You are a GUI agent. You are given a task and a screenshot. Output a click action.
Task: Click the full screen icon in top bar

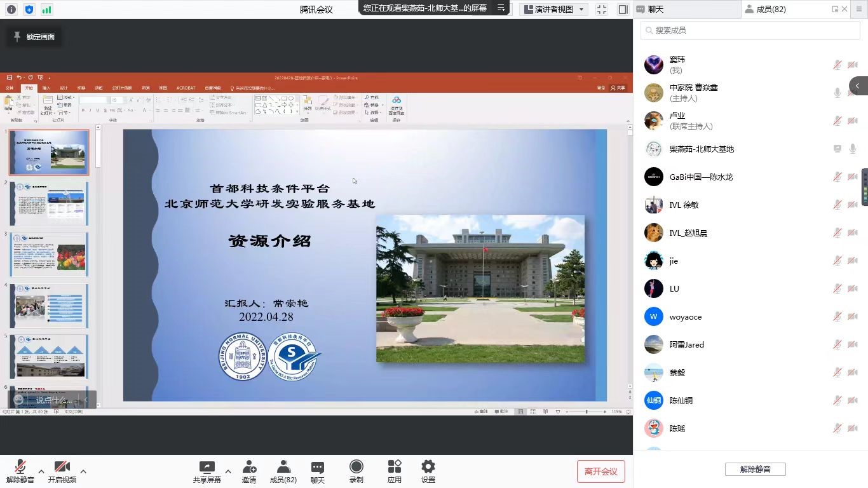[602, 10]
